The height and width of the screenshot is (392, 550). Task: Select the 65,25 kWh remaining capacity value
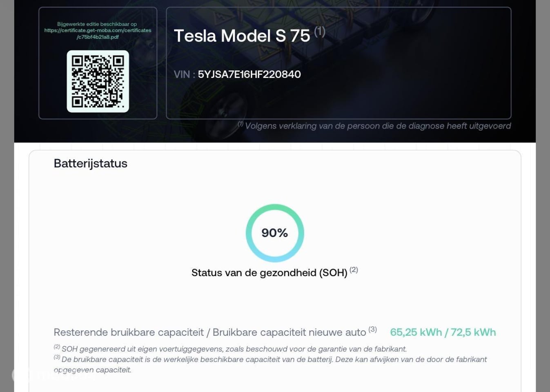point(416,332)
